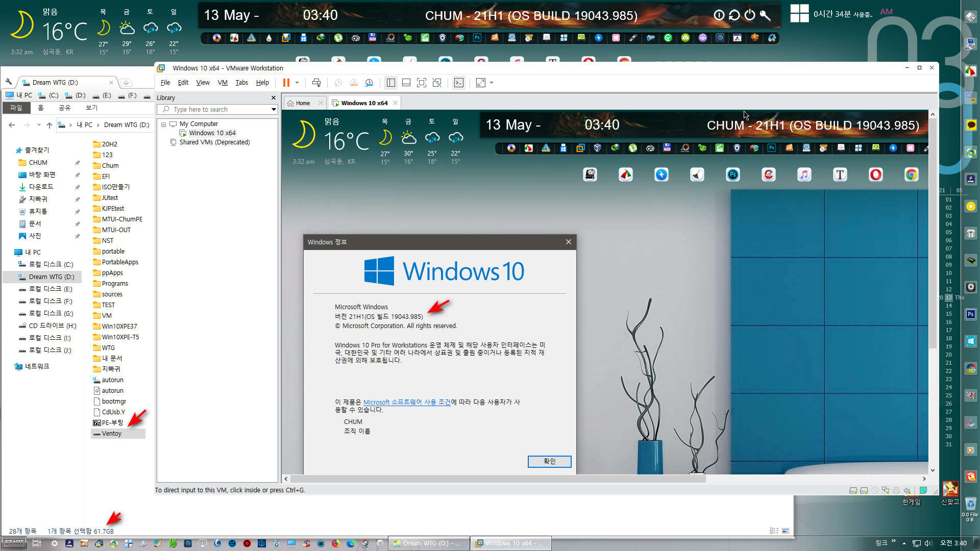
Task: Pause the VM with the orange suspend button
Action: (x=286, y=83)
